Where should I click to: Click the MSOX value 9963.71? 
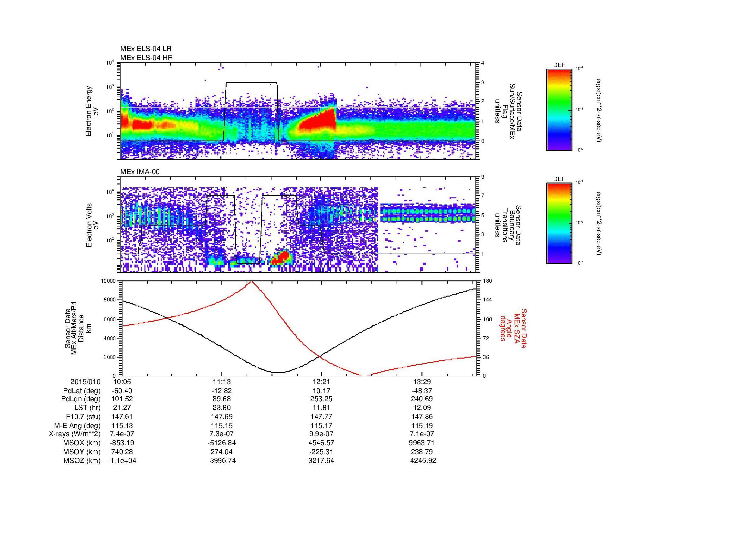(422, 443)
